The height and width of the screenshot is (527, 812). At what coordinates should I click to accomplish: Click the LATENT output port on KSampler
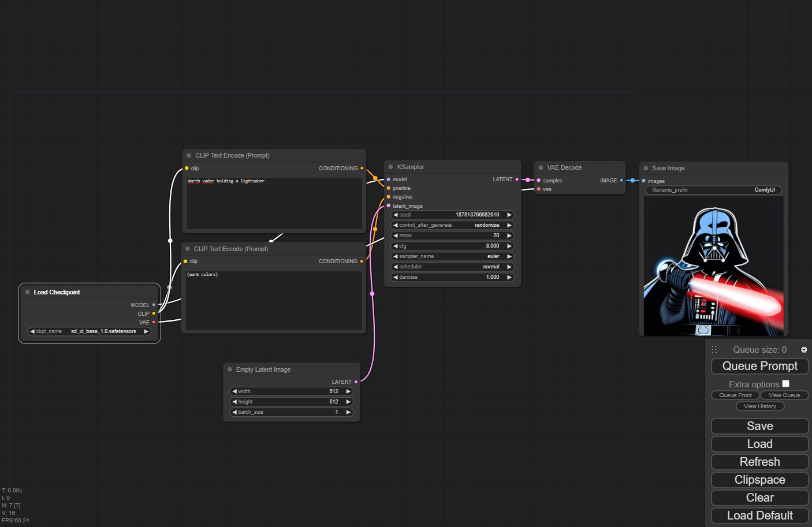pyautogui.click(x=517, y=180)
